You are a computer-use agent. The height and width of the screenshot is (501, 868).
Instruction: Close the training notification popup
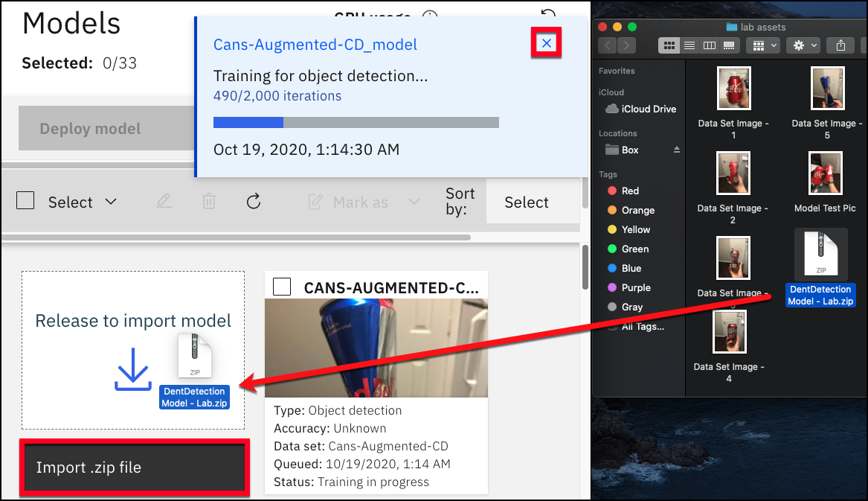(x=547, y=43)
